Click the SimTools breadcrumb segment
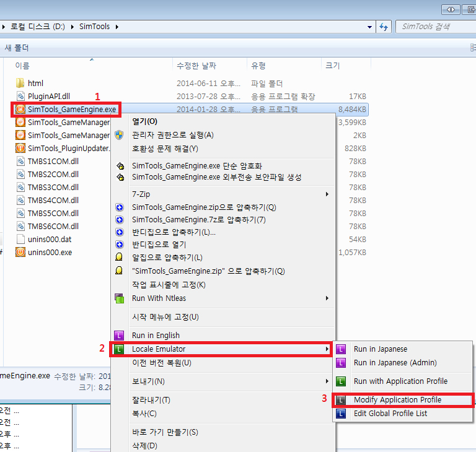Viewport: 476px width, 452px height. 94,27
